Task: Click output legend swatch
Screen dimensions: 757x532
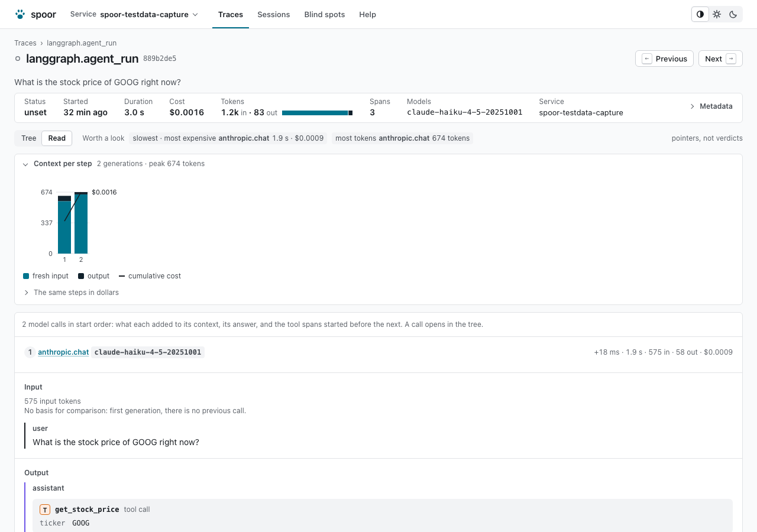Action: (81, 276)
